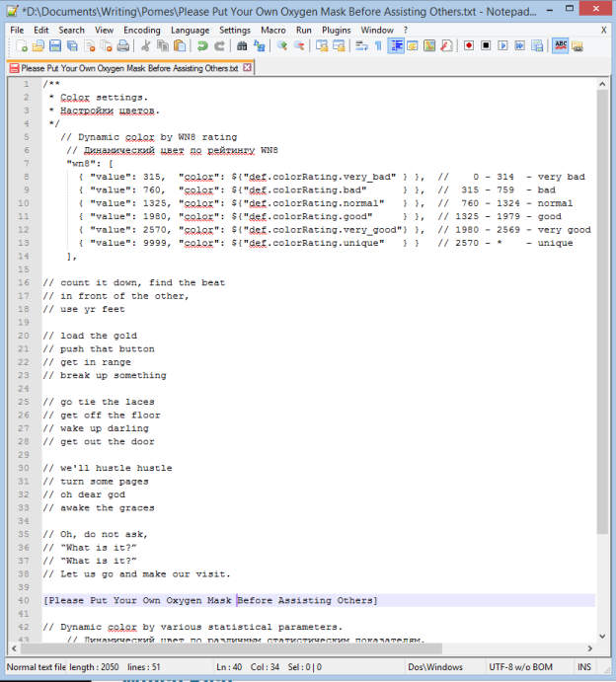The width and height of the screenshot is (616, 682).
Task: Select the Oxygen Mask document tab
Action: [126, 68]
